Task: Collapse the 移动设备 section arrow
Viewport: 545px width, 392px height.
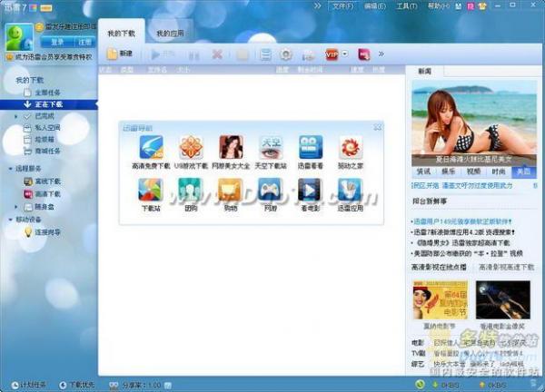Action: click(10, 220)
